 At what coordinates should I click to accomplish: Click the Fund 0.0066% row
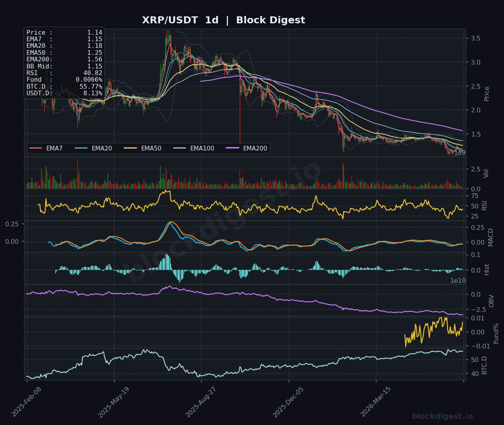(64, 80)
